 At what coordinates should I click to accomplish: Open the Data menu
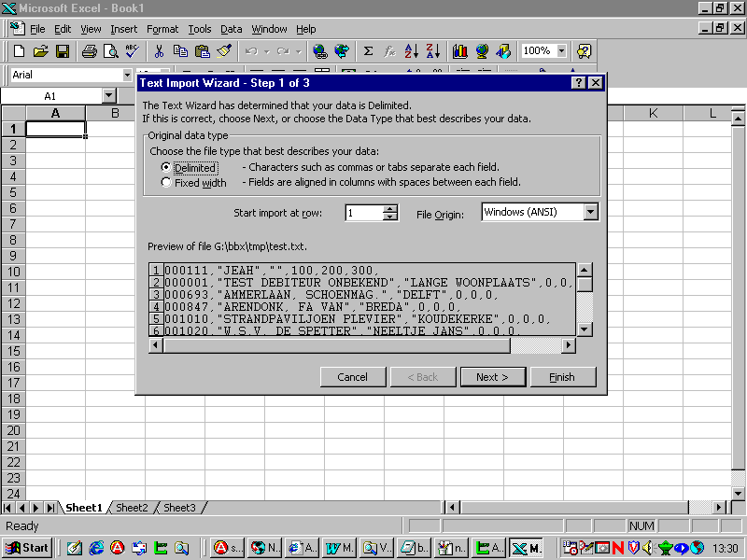click(x=231, y=29)
